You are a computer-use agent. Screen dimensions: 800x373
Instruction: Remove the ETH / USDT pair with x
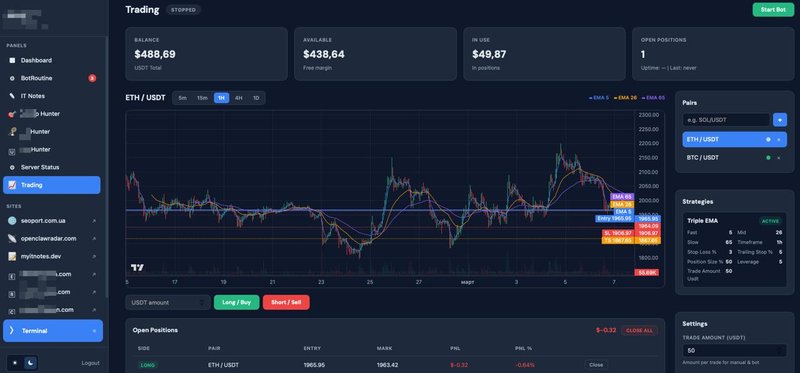coord(779,139)
